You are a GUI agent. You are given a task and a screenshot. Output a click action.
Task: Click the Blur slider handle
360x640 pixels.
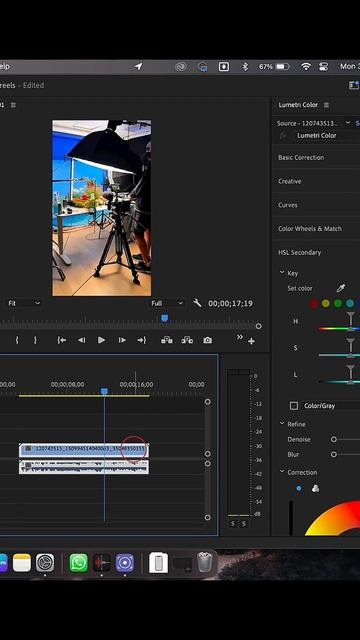pos(334,454)
